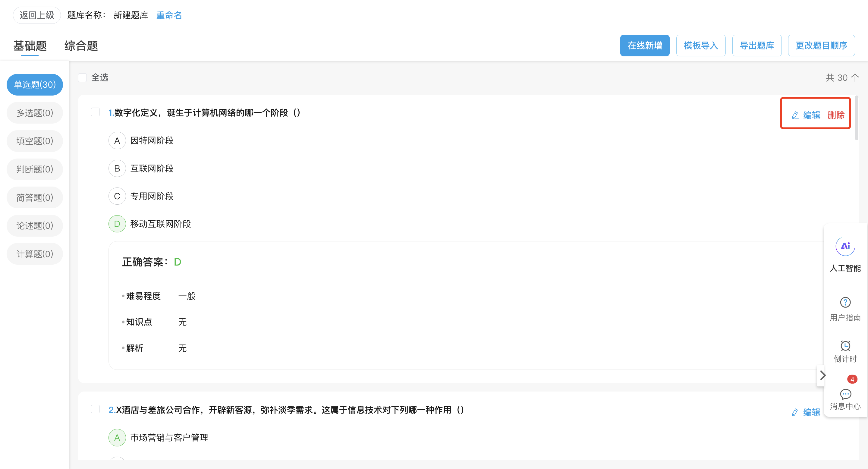Click pencil edit icon for question 1
868x469 pixels.
[795, 115]
